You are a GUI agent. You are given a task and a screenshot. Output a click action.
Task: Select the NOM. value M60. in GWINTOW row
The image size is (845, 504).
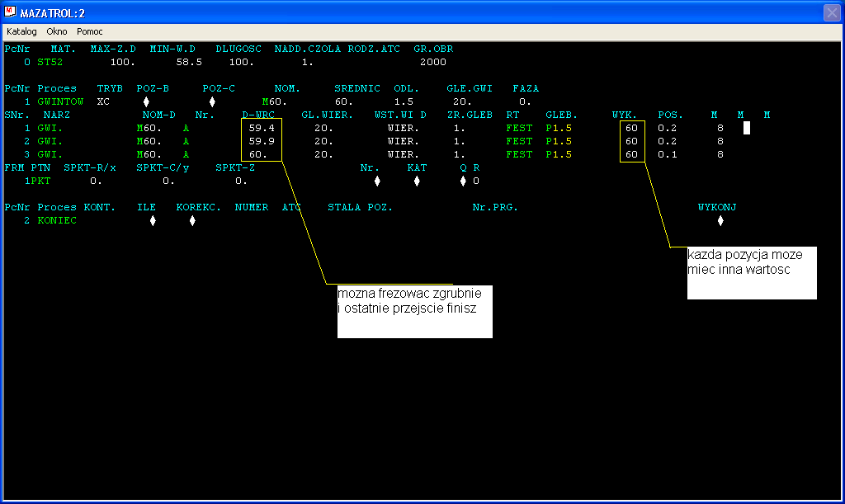pos(274,101)
